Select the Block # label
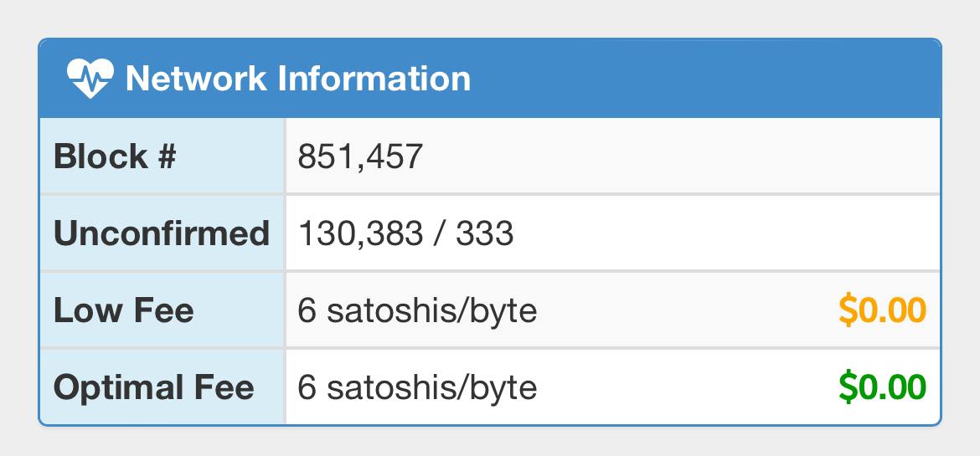 (x=115, y=156)
